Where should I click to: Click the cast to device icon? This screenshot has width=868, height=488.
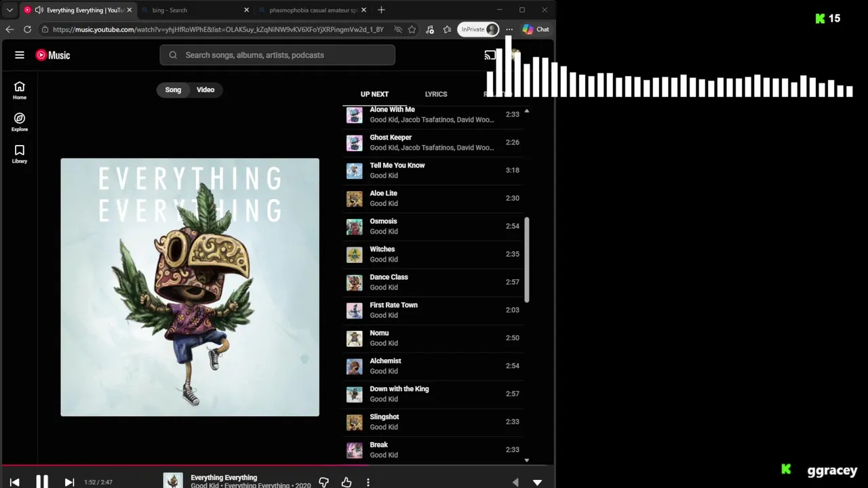coord(490,55)
